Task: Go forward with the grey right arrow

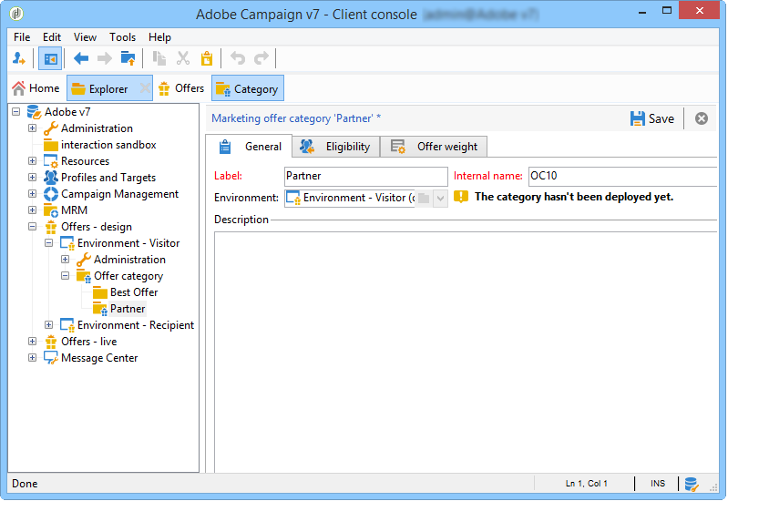Action: (105, 59)
